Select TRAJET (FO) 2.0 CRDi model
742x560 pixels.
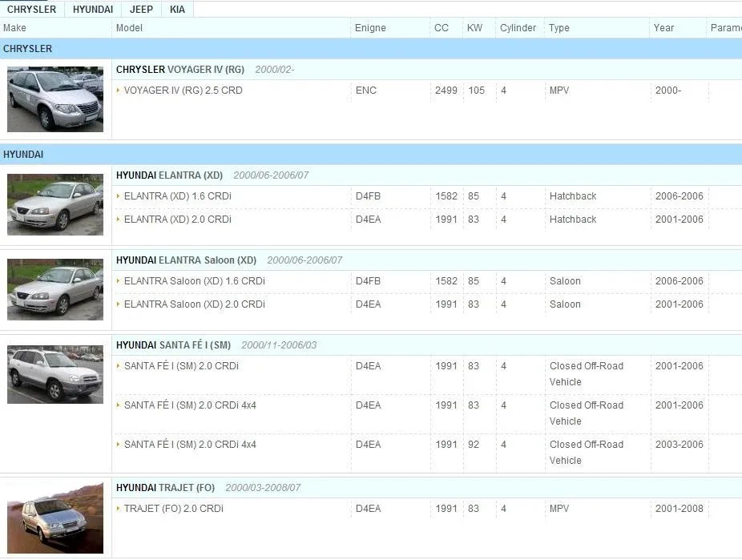pos(174,509)
